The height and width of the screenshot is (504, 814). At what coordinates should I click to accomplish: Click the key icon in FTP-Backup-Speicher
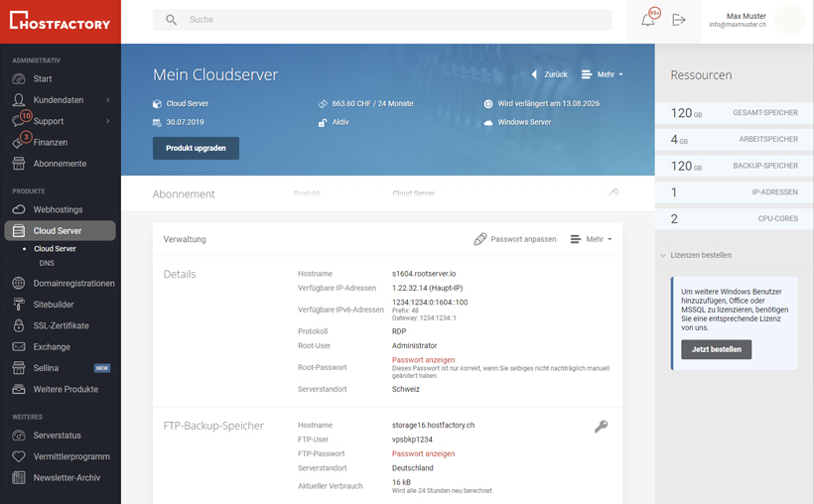[601, 427]
